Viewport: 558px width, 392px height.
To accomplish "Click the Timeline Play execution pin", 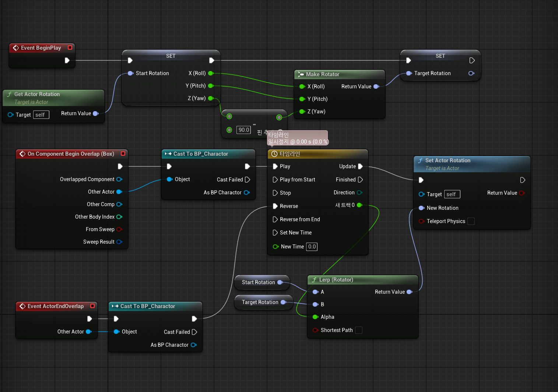I will pos(275,166).
